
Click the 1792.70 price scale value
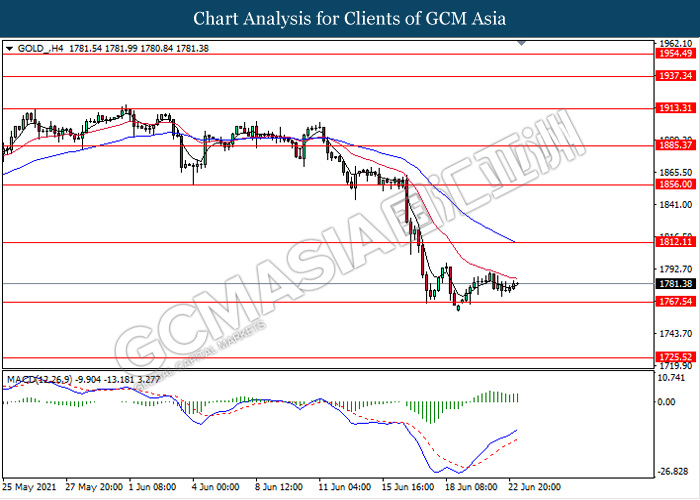[676, 269]
